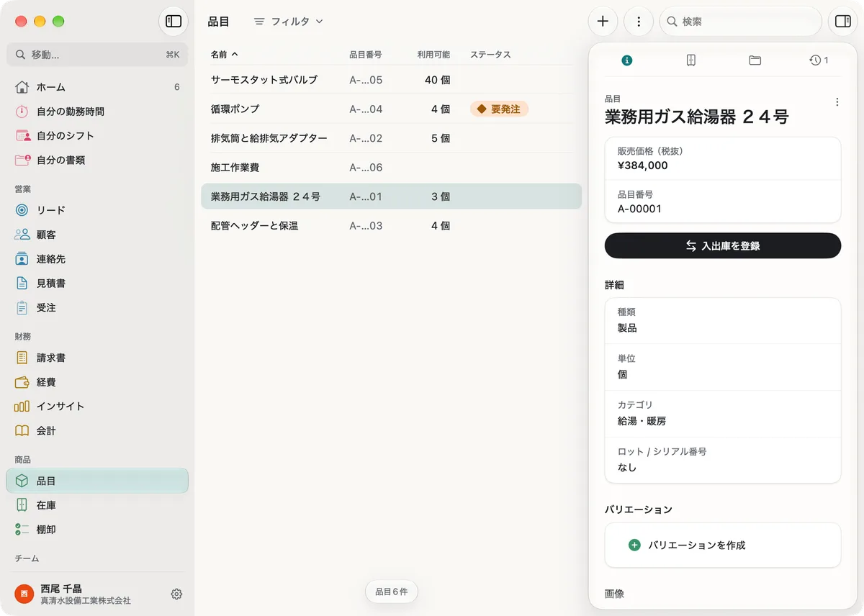Screen dimensions: 864x616
Task: Select the 排気筒と給排気アダプター row
Action: pyautogui.click(x=391, y=138)
